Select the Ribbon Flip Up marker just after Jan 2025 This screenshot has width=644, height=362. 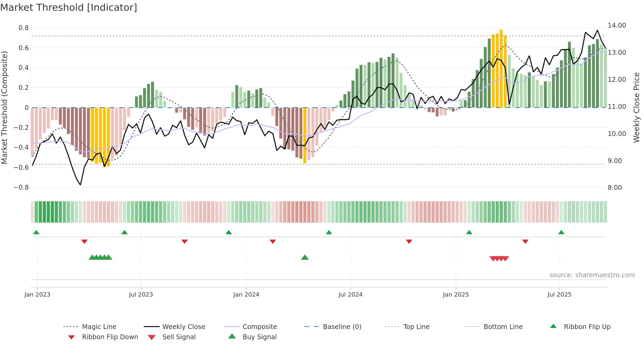point(469,232)
